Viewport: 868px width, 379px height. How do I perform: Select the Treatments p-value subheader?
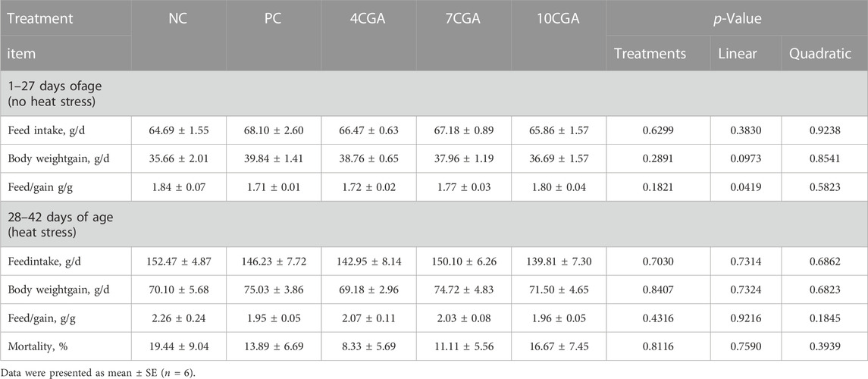pyautogui.click(x=650, y=54)
